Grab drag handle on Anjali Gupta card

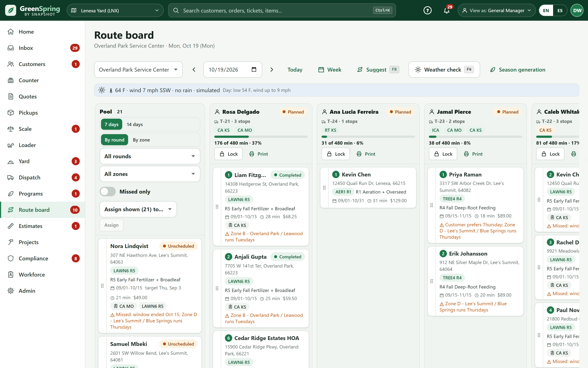coord(217,288)
